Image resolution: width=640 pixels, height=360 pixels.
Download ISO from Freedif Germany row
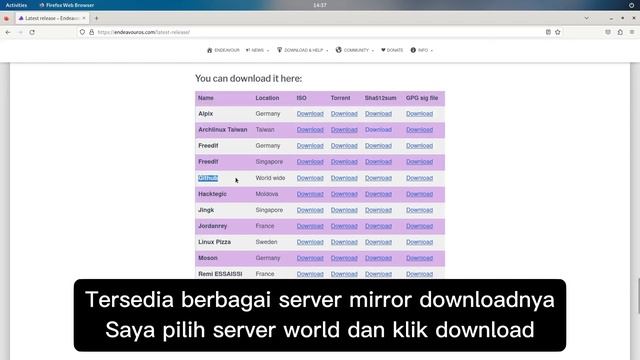pyautogui.click(x=310, y=146)
